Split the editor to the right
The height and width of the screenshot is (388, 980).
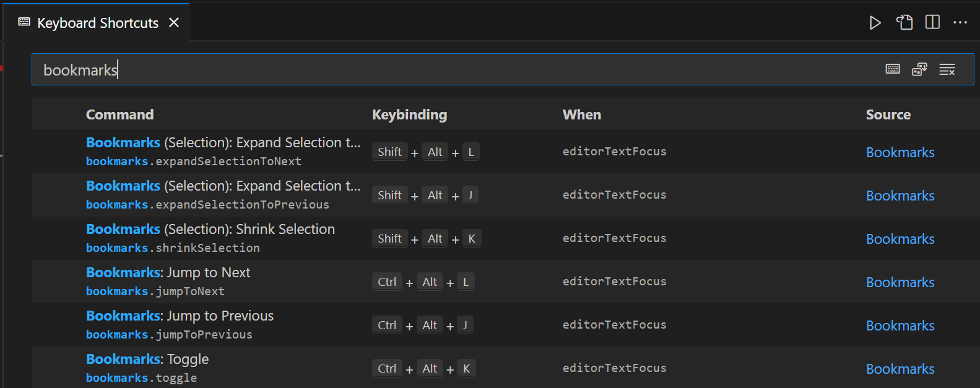coord(932,23)
